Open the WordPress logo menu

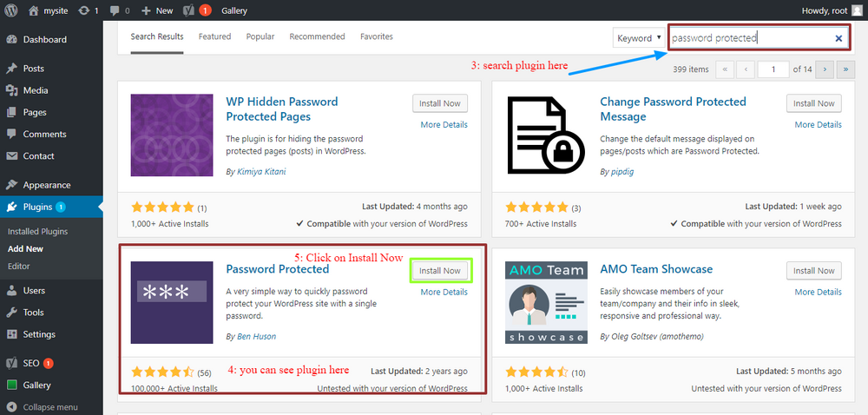tap(11, 10)
